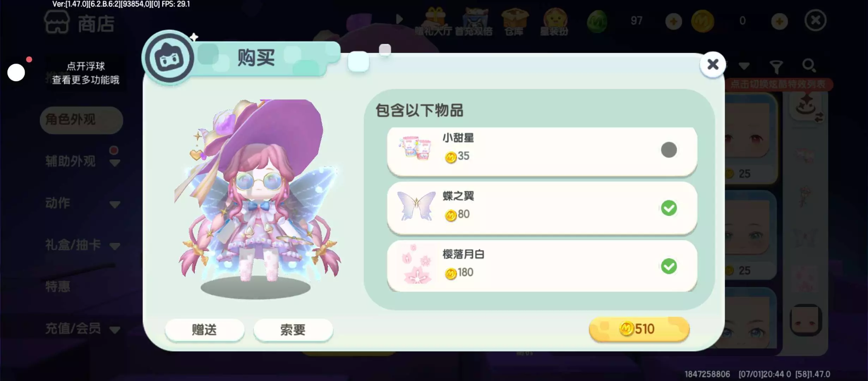
Task: Open the 仓库 warehouse icon
Action: click(514, 22)
